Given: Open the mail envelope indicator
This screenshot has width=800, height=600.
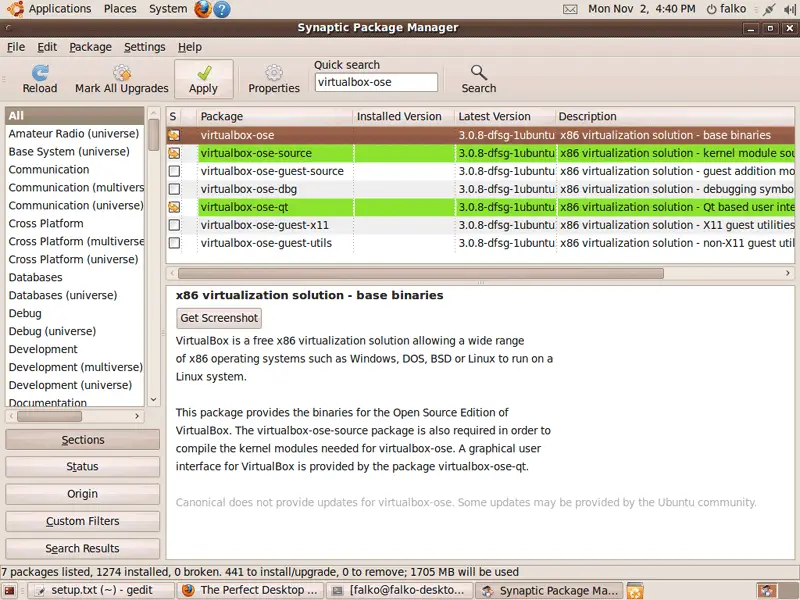Looking at the screenshot, I should coord(570,9).
